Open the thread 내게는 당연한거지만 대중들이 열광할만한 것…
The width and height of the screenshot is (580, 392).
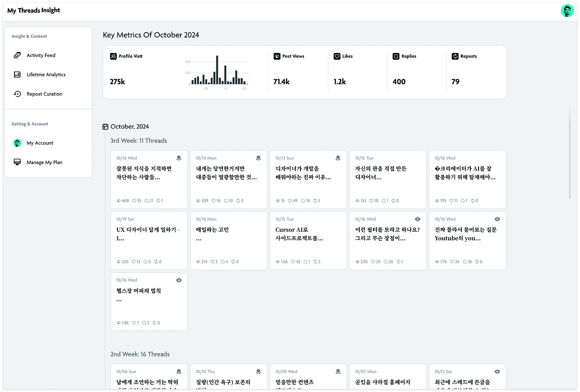pyautogui.click(x=229, y=180)
